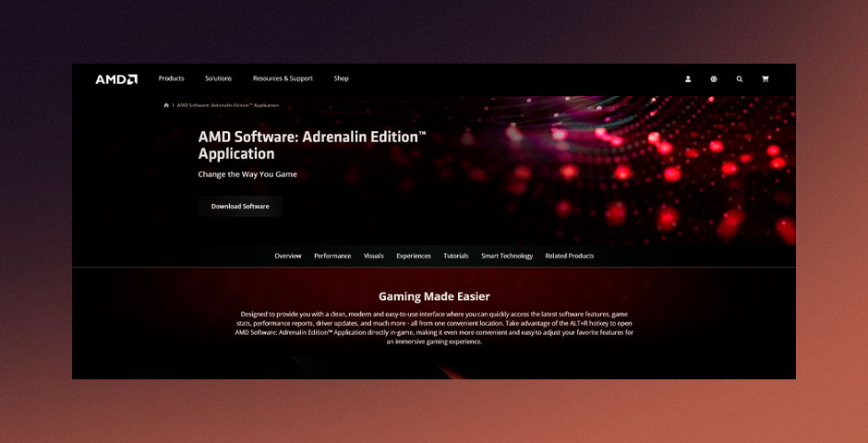Click the Adrenalin Edition Application breadcrumb link
The width and height of the screenshot is (868, 443).
(x=228, y=105)
